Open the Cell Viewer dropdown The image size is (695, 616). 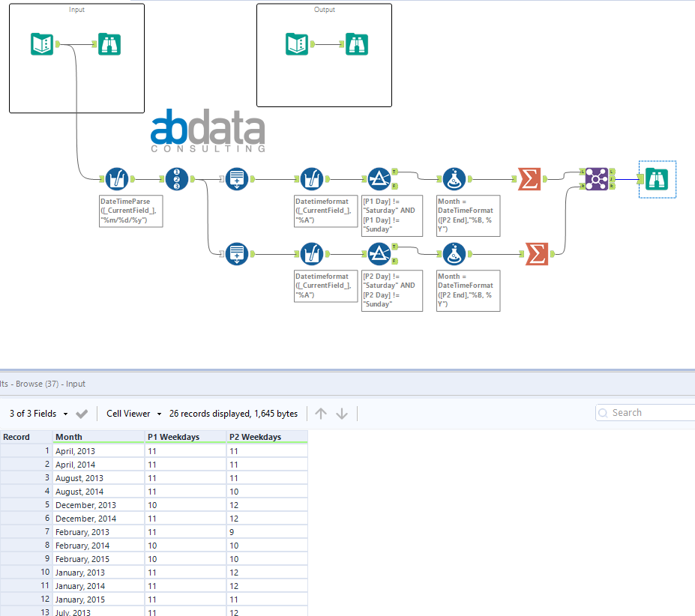coord(133,414)
